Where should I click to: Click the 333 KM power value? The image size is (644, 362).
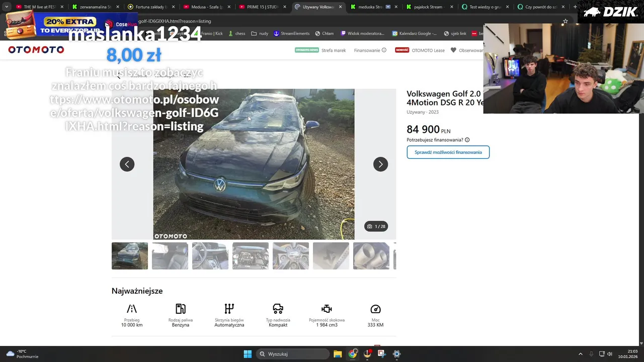point(375,325)
